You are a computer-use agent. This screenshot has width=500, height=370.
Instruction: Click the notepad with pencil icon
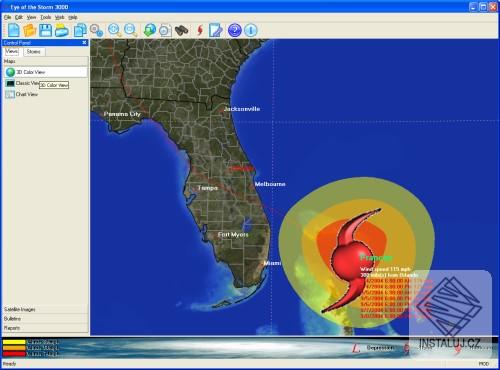(x=216, y=30)
